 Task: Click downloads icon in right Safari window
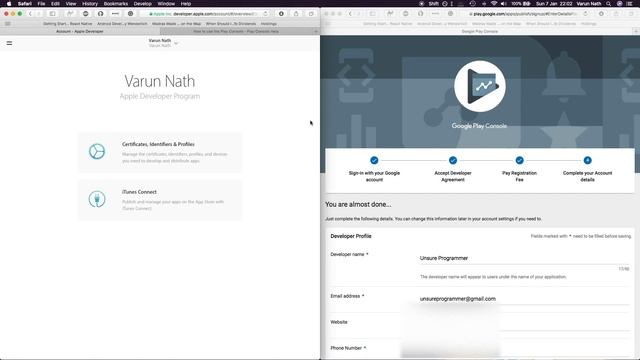[601, 13]
